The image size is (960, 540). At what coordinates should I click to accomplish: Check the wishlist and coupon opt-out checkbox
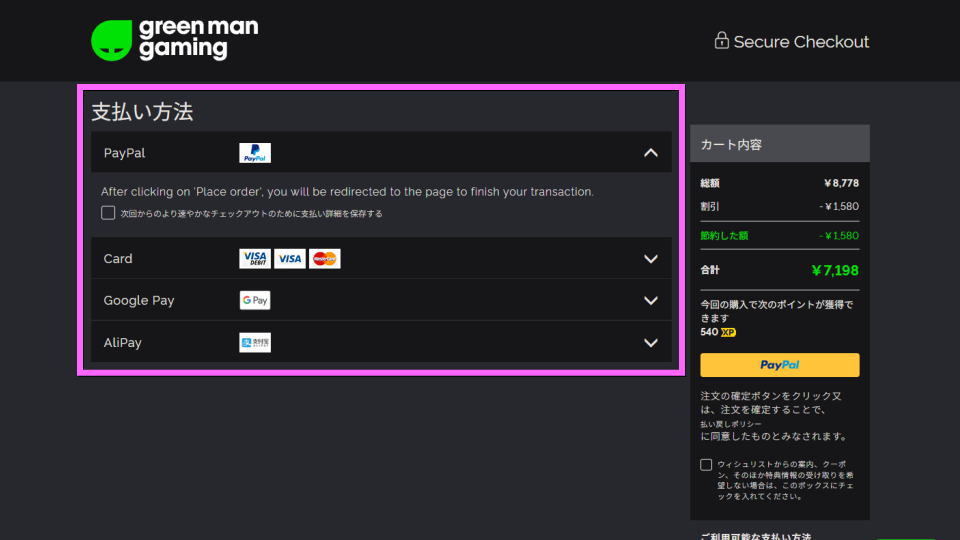707,464
